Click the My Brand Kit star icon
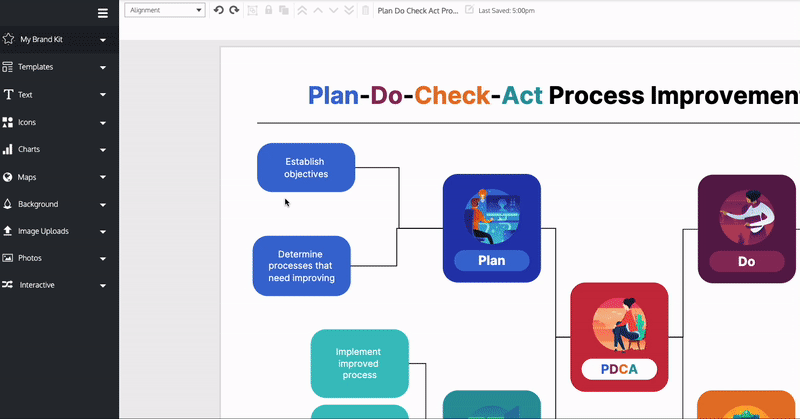 [8, 39]
